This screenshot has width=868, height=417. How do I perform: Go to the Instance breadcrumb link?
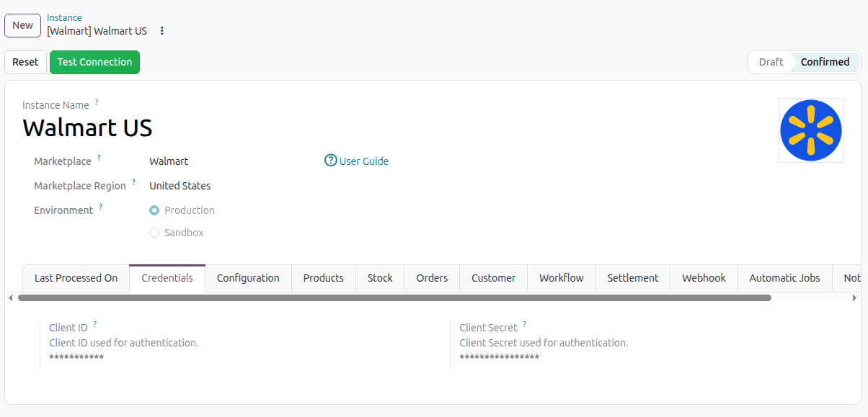click(x=64, y=17)
